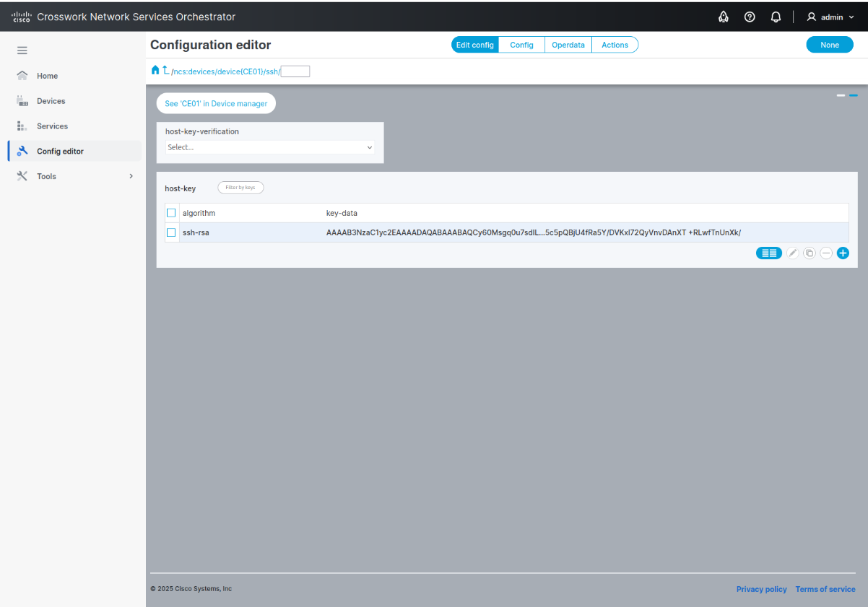Viewport: 868px width, 607px height.
Task: Click the algorithm column header
Action: 199,213
